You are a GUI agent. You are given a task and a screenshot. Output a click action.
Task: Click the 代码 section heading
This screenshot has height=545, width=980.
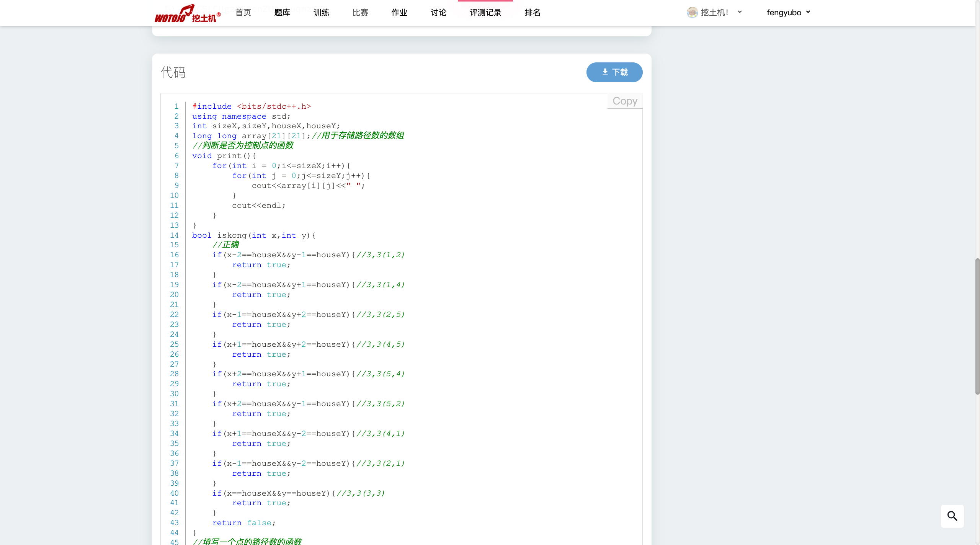173,72
